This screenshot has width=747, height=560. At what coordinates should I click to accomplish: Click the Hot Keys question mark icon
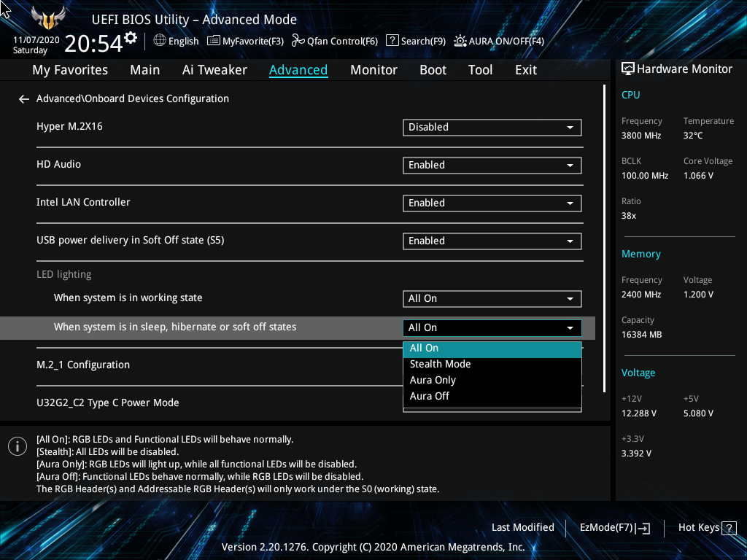click(729, 528)
